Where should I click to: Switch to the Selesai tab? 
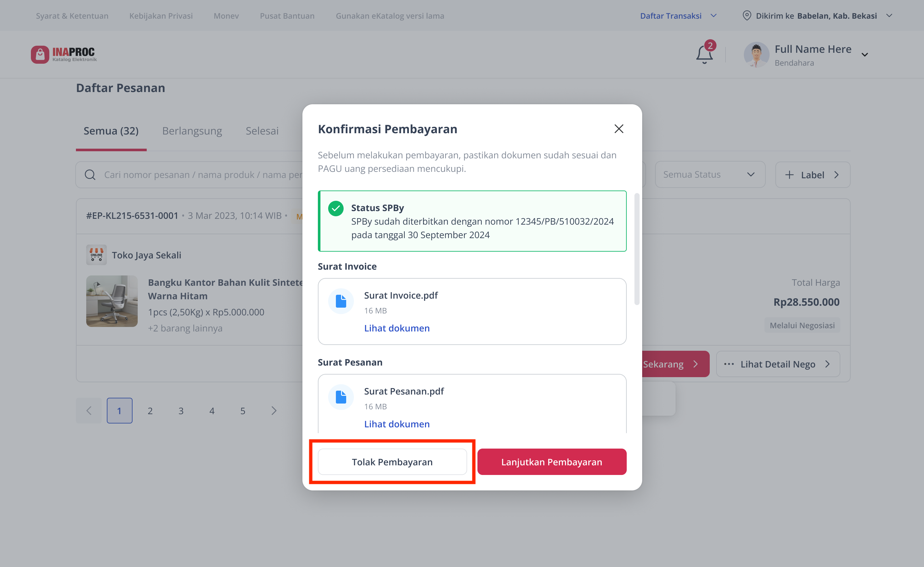262,131
